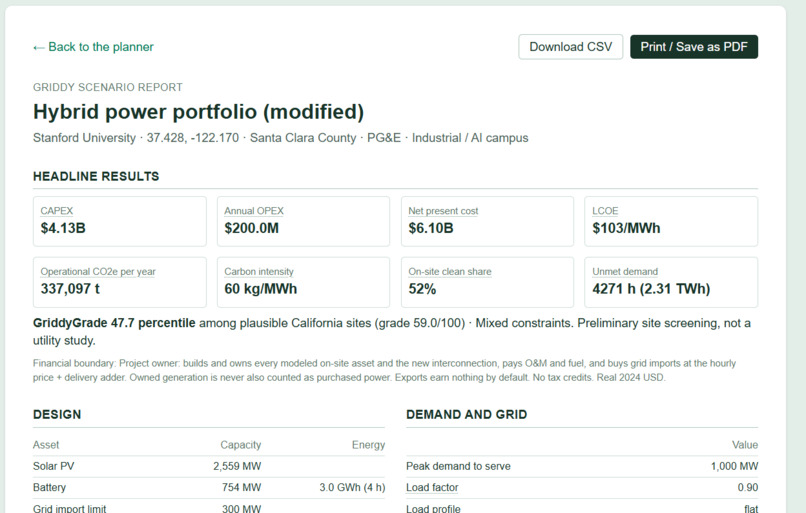Select the 0.90 load factor value
The image size is (806, 513).
click(x=747, y=487)
